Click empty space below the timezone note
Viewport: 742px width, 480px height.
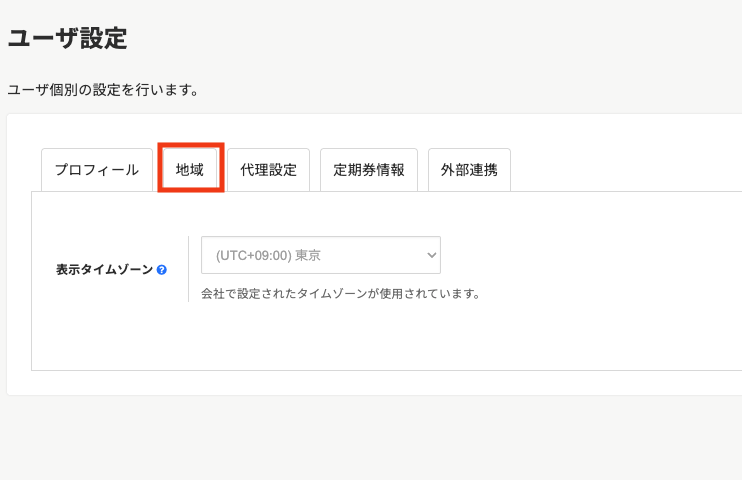pyautogui.click(x=400, y=340)
